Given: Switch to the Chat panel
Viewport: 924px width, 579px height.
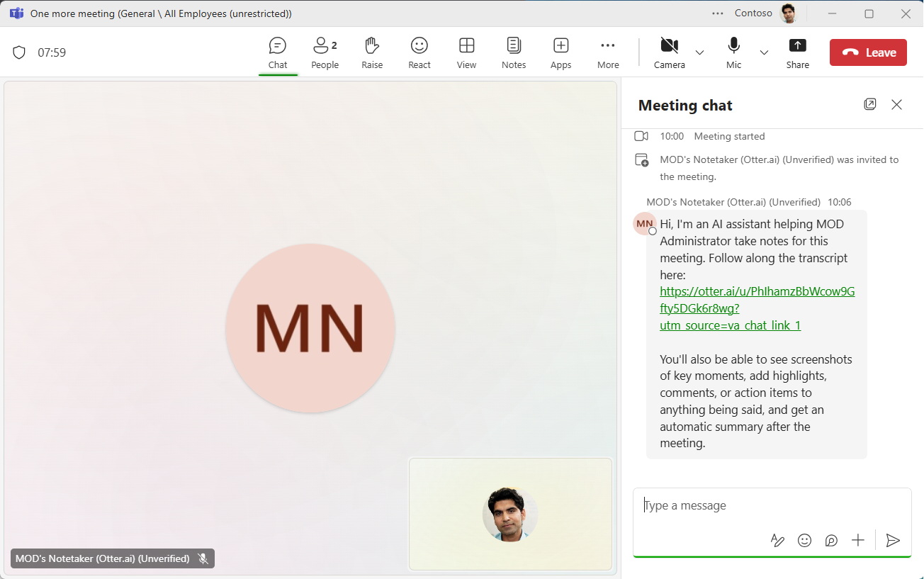Looking at the screenshot, I should pos(278,52).
